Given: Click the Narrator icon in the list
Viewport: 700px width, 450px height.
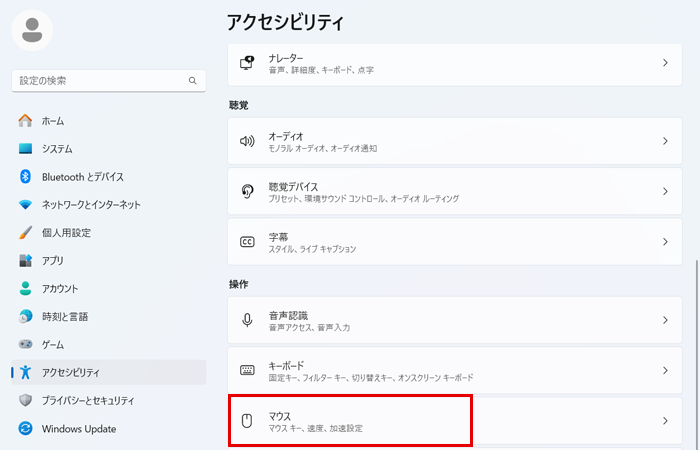Looking at the screenshot, I should tap(247, 63).
